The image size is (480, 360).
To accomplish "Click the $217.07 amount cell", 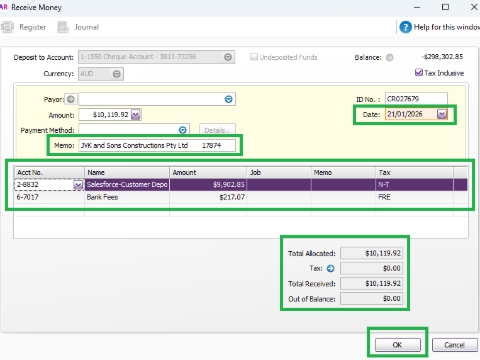I will [208, 197].
